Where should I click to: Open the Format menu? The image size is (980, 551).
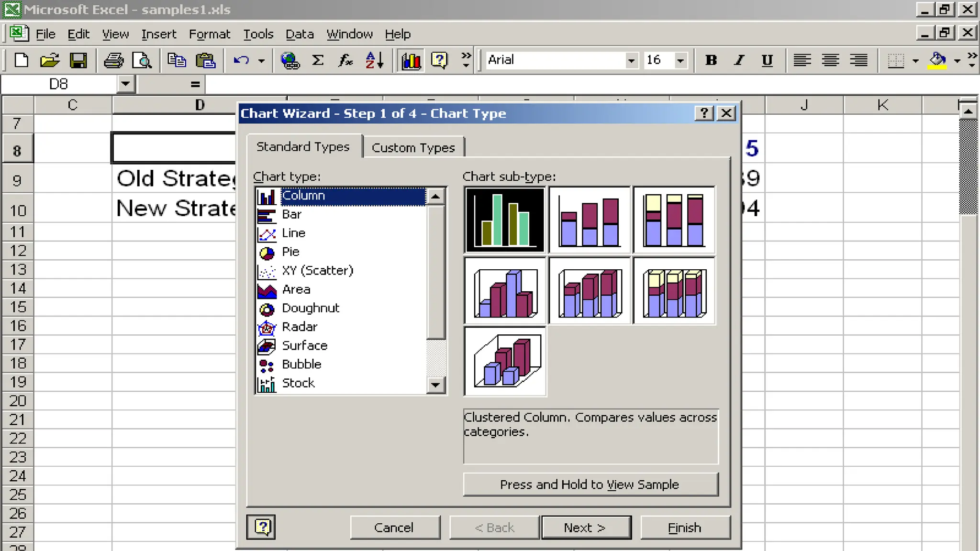(209, 34)
